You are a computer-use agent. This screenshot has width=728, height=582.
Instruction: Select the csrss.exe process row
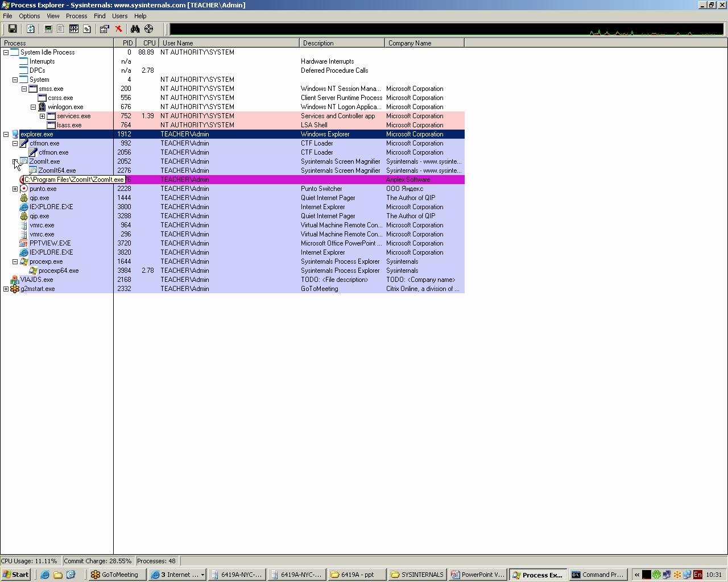point(233,98)
